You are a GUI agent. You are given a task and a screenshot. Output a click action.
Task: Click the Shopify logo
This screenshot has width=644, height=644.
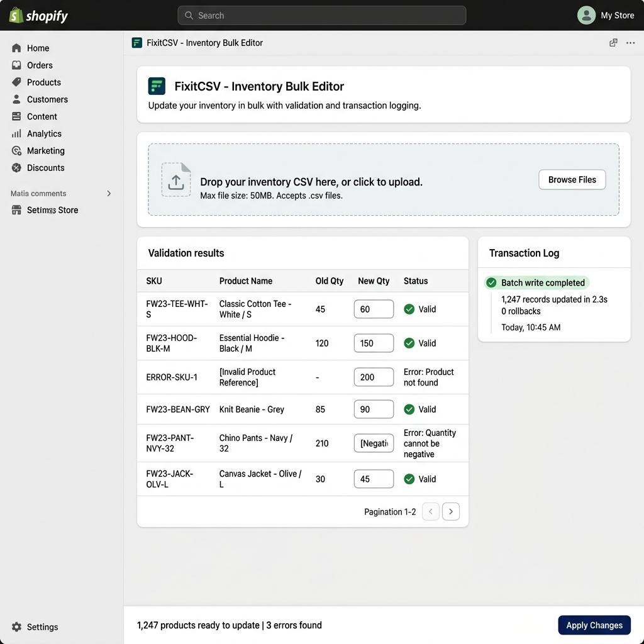(38, 16)
